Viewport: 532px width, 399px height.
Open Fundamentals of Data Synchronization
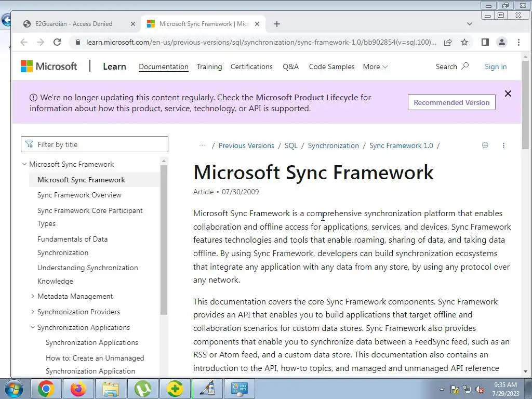(72, 246)
